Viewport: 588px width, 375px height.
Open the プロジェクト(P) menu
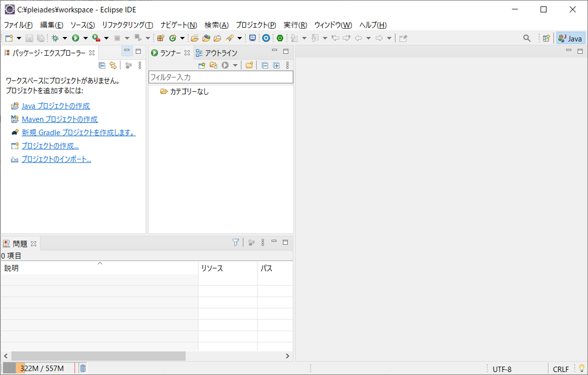256,25
